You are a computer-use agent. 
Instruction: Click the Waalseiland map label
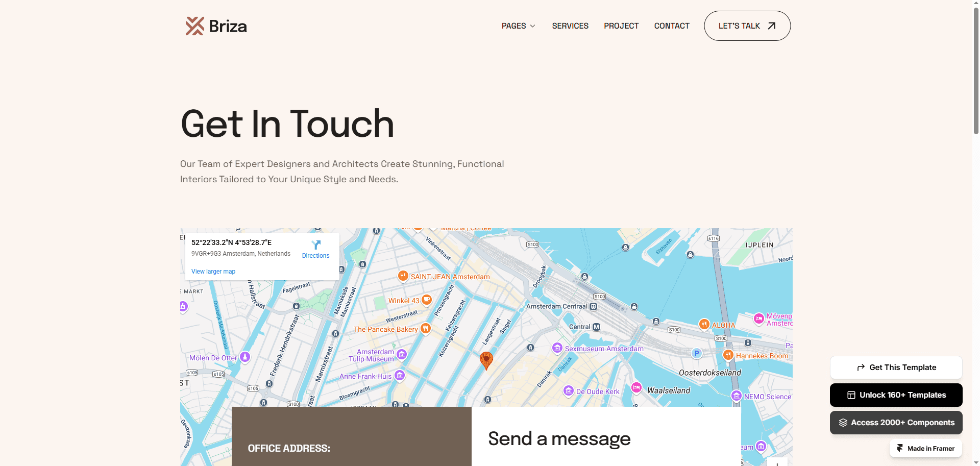(669, 390)
